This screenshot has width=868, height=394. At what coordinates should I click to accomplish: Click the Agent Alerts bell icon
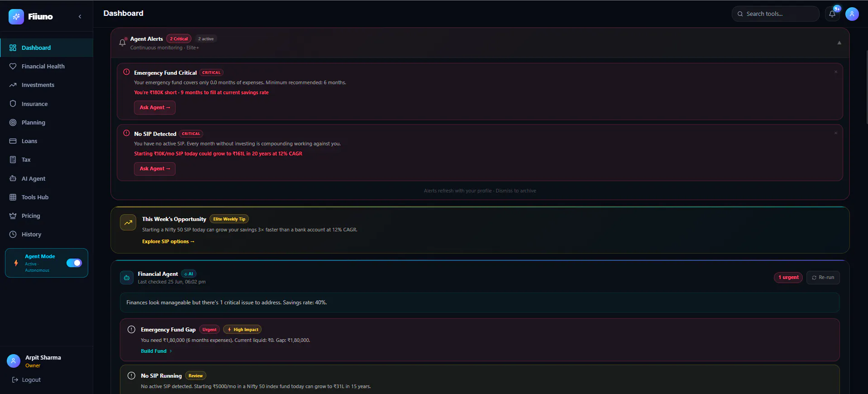(x=122, y=42)
